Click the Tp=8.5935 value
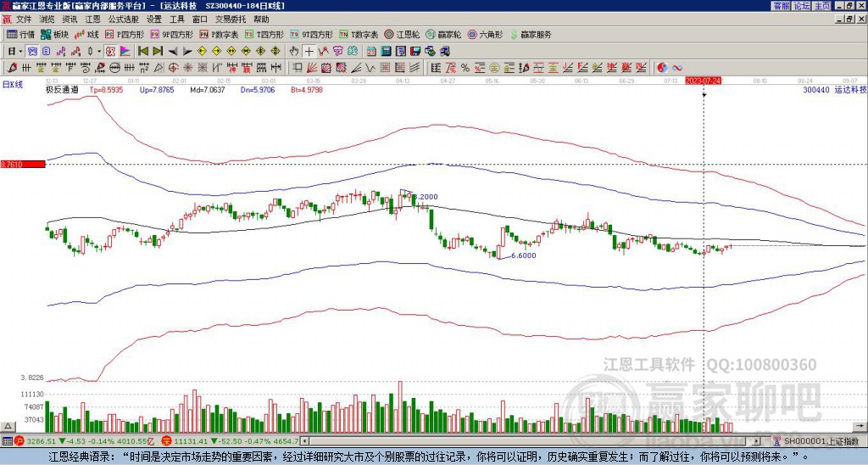868x465 pixels. click(106, 89)
